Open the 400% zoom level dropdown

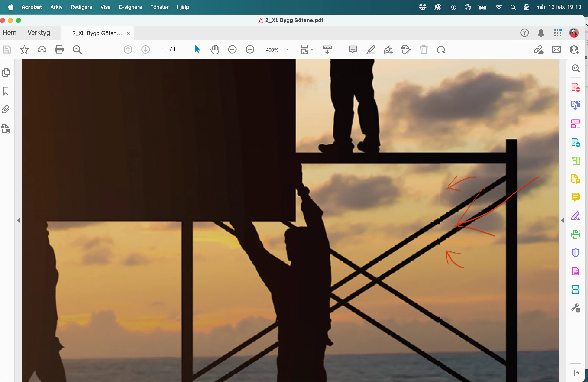tap(287, 50)
